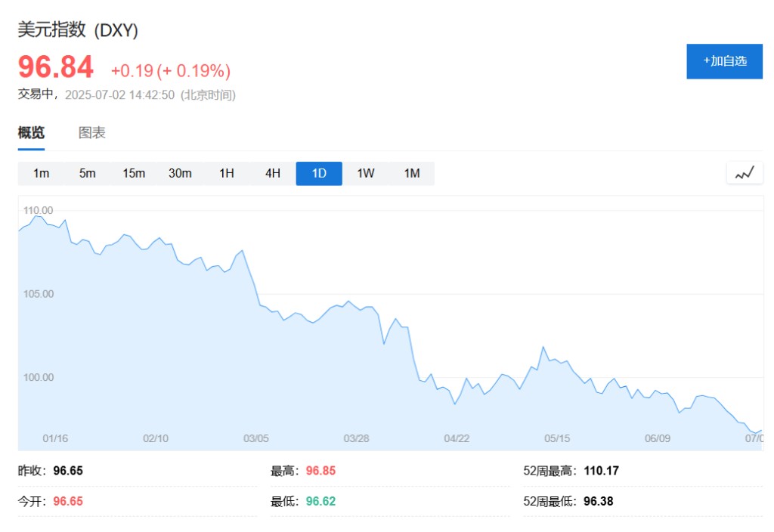
Task: Choose the 1W time interval
Action: tap(366, 173)
